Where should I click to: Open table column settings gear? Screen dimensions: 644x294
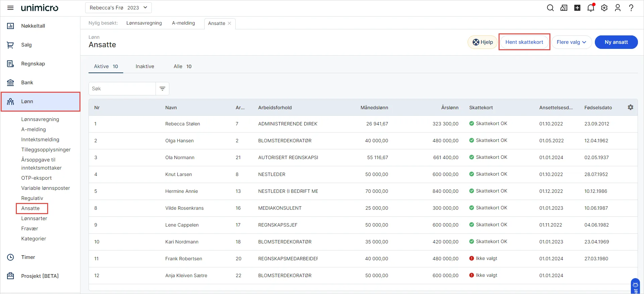click(630, 107)
